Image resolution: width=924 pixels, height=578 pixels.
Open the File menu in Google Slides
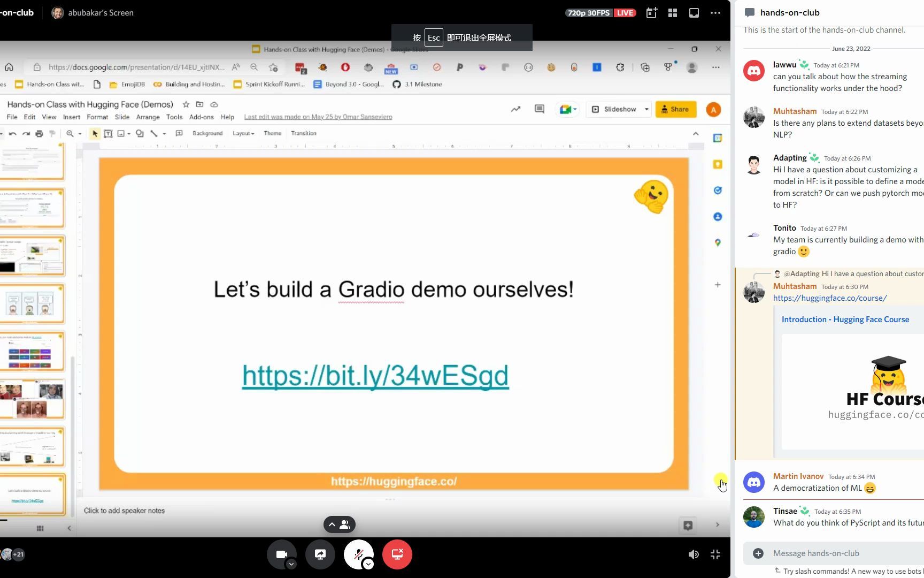tap(12, 117)
